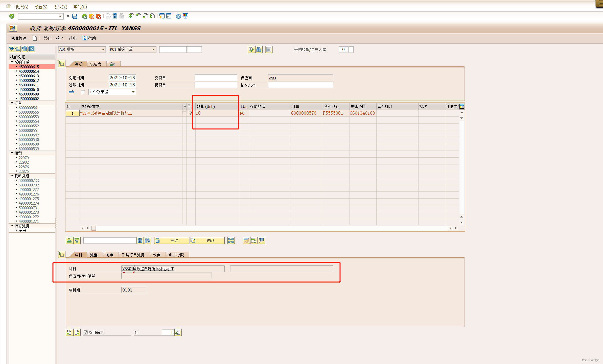Collapse the 物料凭证 tree node

click(x=12, y=176)
